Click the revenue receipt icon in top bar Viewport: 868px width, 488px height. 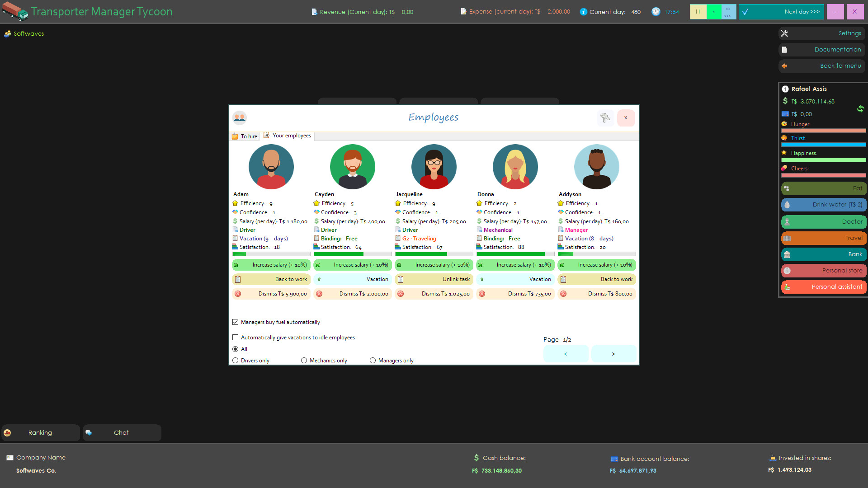(313, 12)
